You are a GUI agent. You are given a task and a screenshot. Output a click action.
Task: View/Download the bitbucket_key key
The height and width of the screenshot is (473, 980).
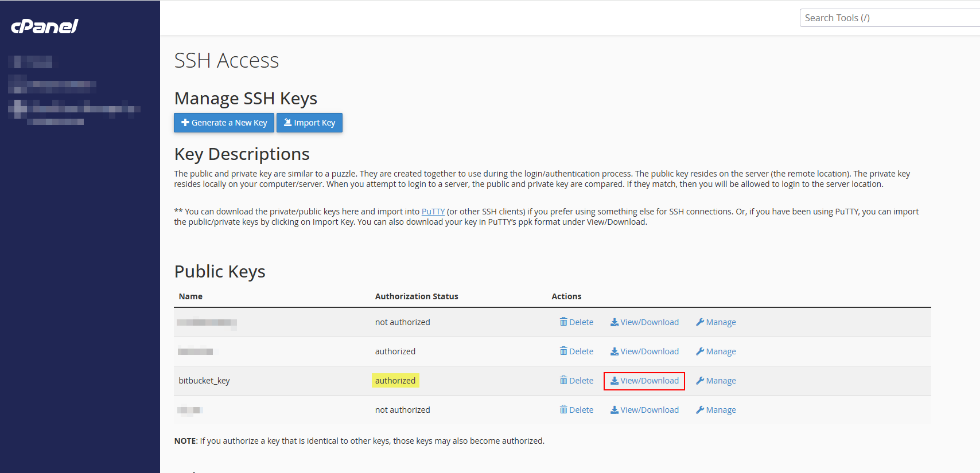click(x=644, y=381)
